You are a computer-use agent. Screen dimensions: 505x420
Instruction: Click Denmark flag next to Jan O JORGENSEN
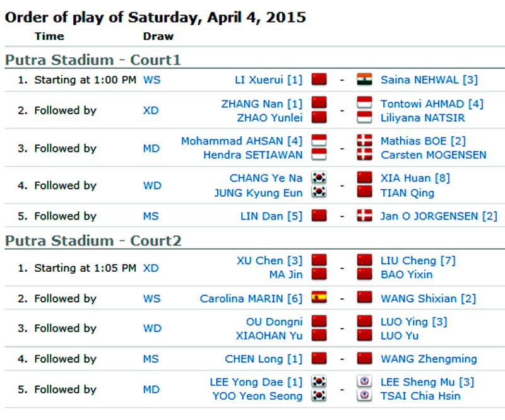(x=364, y=215)
